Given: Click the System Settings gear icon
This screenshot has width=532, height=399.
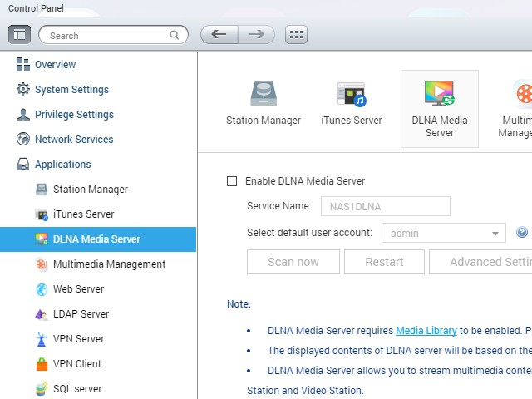Looking at the screenshot, I should point(23,89).
